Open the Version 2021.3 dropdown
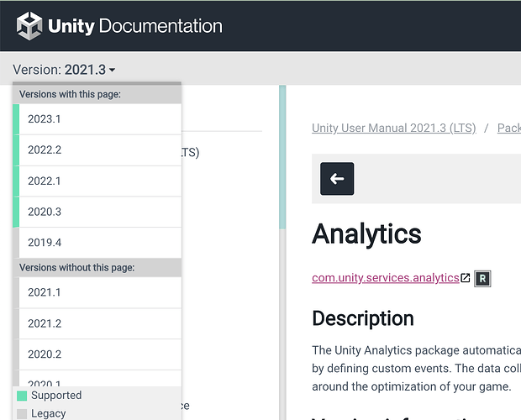The width and height of the screenshot is (521, 420). [x=65, y=70]
